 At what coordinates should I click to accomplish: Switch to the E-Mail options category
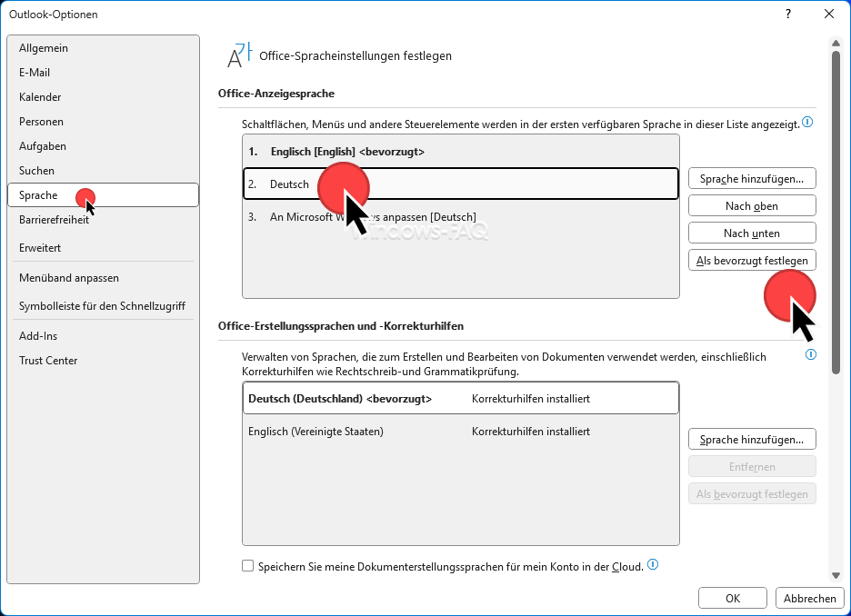35,73
